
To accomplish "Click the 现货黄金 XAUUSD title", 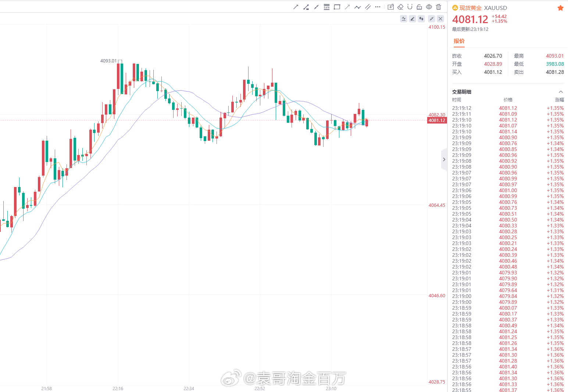I will [483, 8].
